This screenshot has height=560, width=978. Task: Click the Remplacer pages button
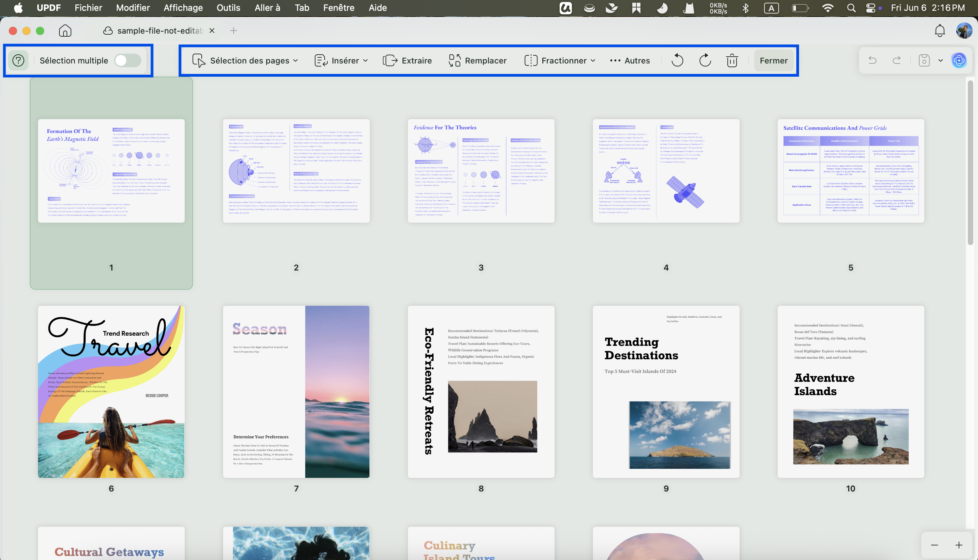[x=477, y=60]
